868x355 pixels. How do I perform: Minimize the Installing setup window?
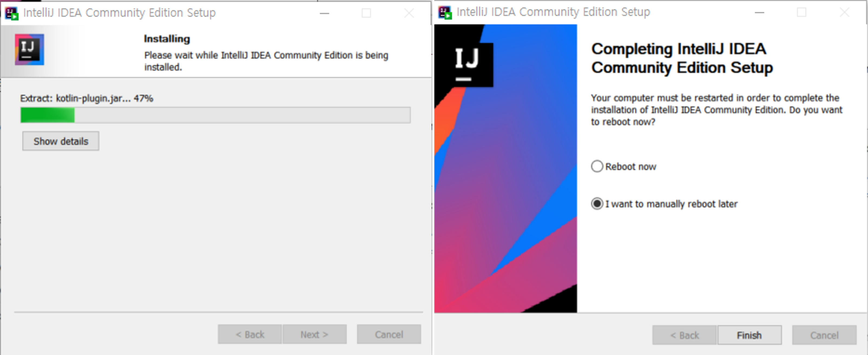[324, 14]
